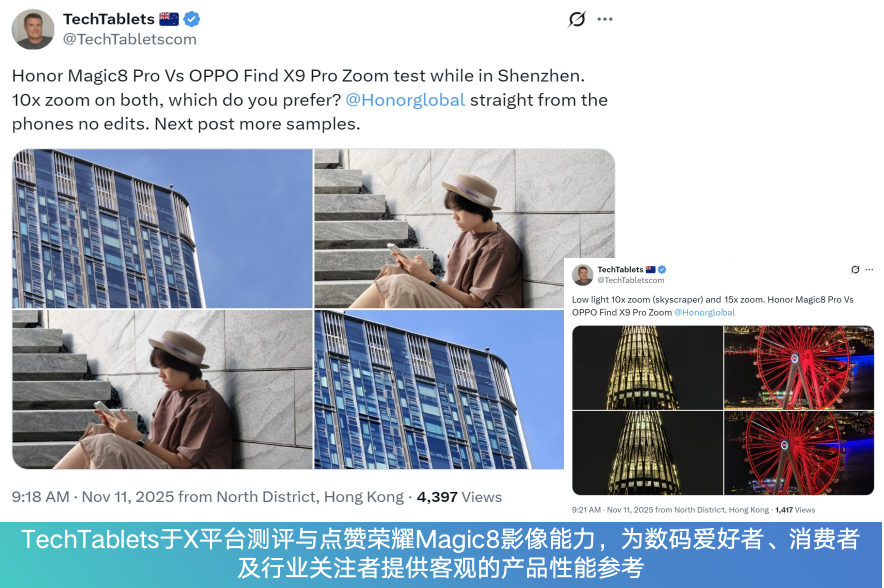Screen dimensions: 884x588
Task: Click the blue verified badge beside TechTablets
Action: click(192, 19)
